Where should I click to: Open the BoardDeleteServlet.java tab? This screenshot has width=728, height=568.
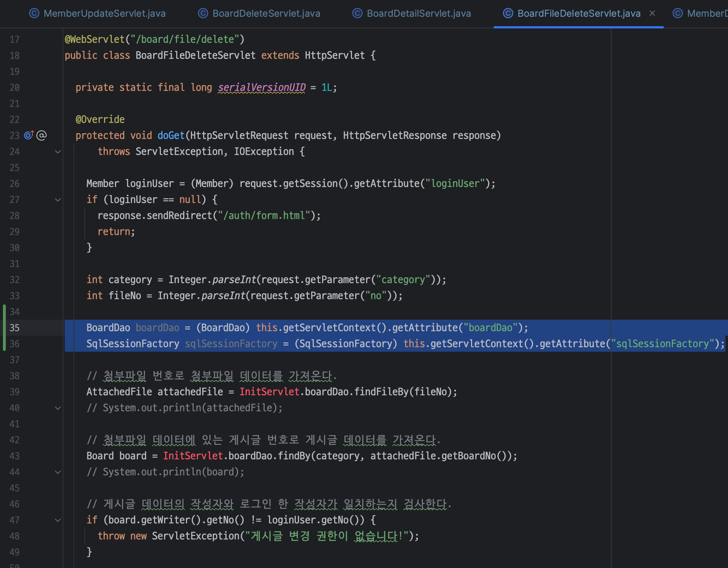point(266,13)
